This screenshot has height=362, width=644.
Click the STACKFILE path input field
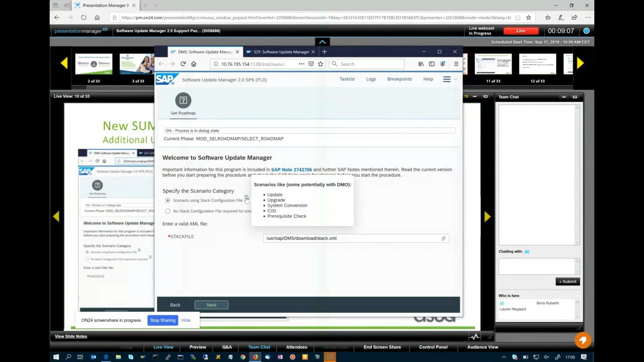pyautogui.click(x=356, y=238)
